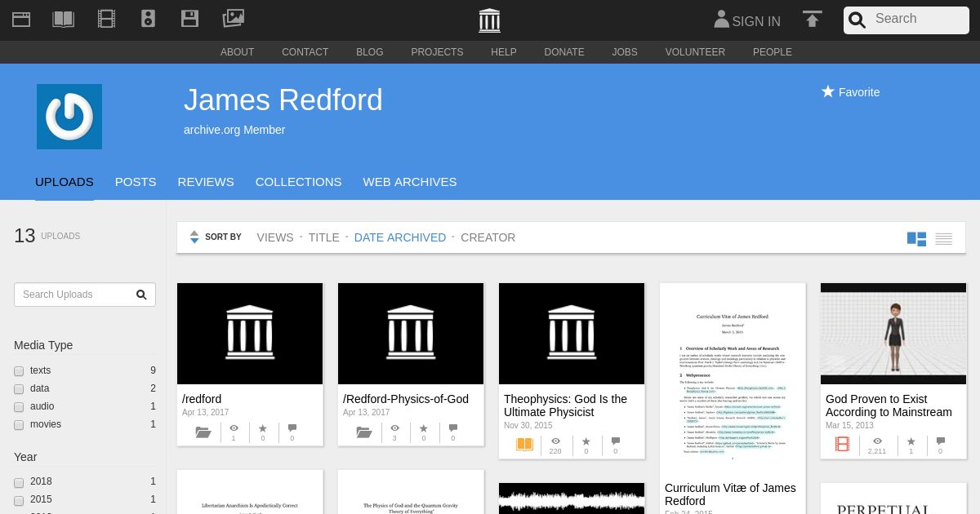Switch to the WEB ARCHIVES tab
Image resolution: width=980 pixels, height=514 pixels.
(x=410, y=182)
